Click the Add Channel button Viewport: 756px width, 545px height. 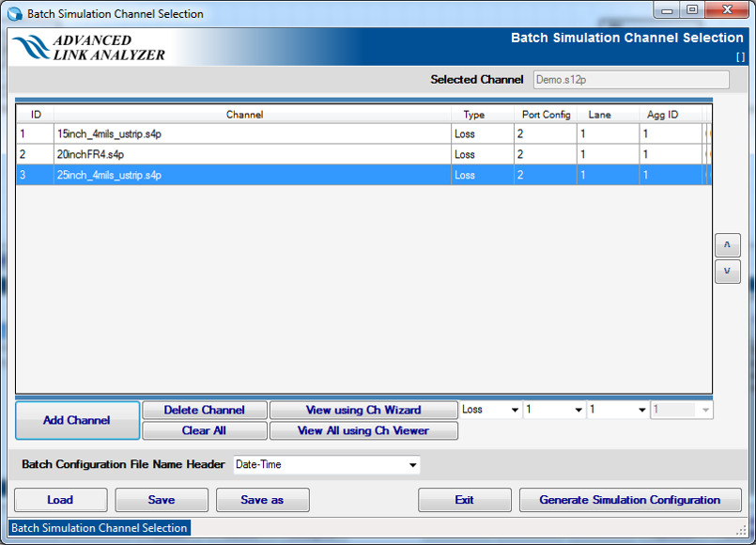[77, 420]
